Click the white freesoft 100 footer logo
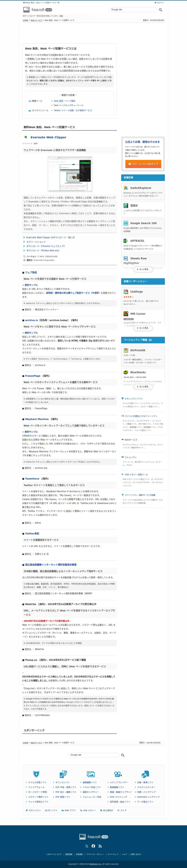This screenshot has width=187, height=868. pos(94,837)
